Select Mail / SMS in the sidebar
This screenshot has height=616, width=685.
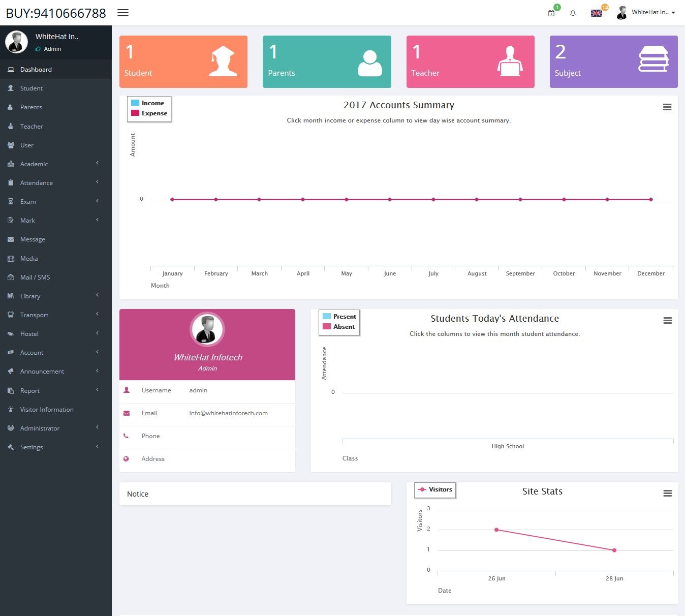[x=35, y=278]
